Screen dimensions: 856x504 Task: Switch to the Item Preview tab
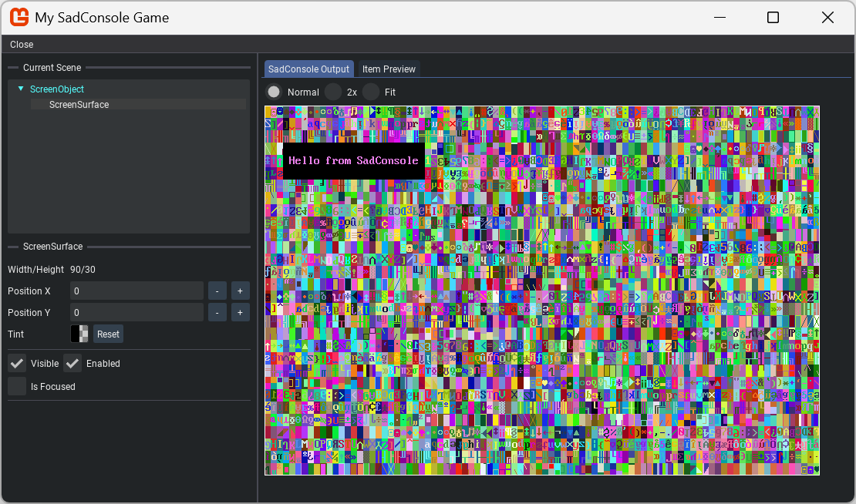(389, 69)
